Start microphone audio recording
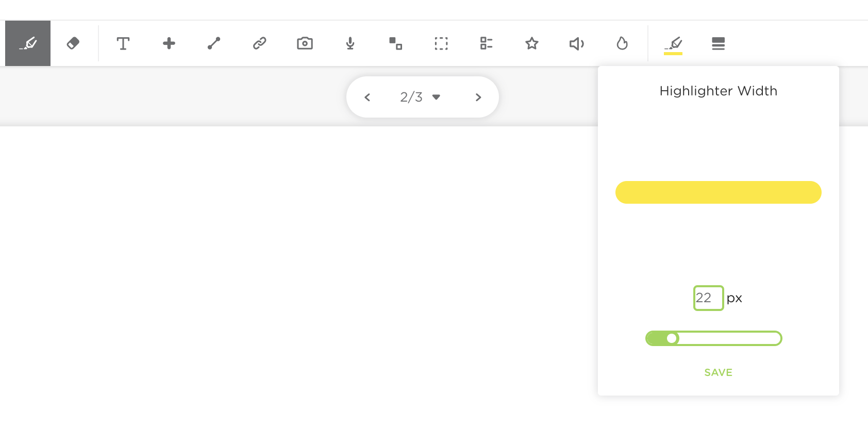Viewport: 868px width, 426px height. 350,43
